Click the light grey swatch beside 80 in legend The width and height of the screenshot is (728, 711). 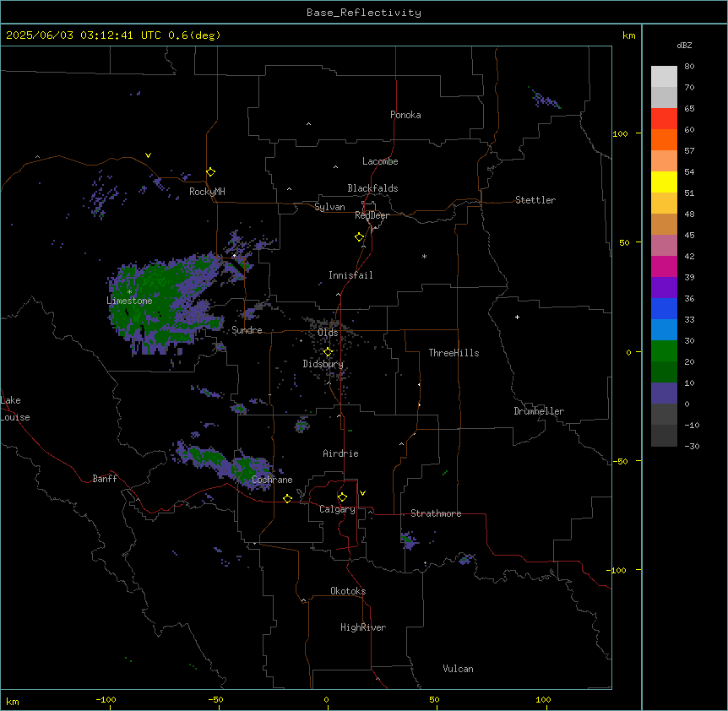664,76
